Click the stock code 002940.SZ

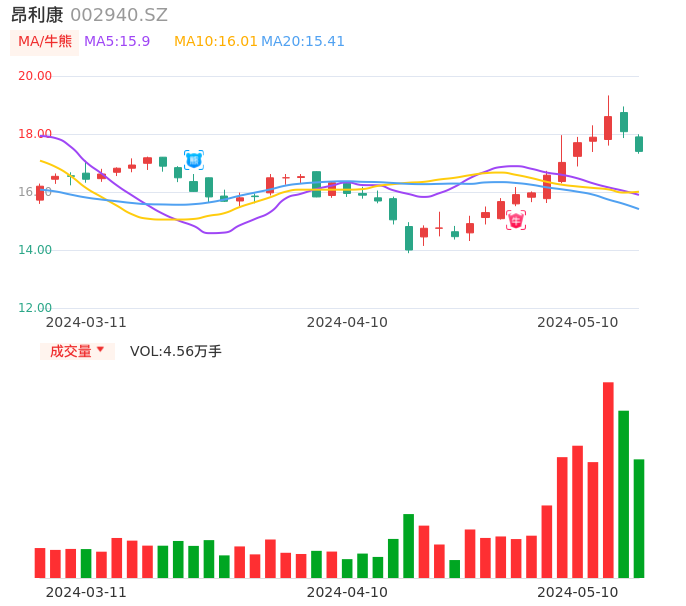119,15
